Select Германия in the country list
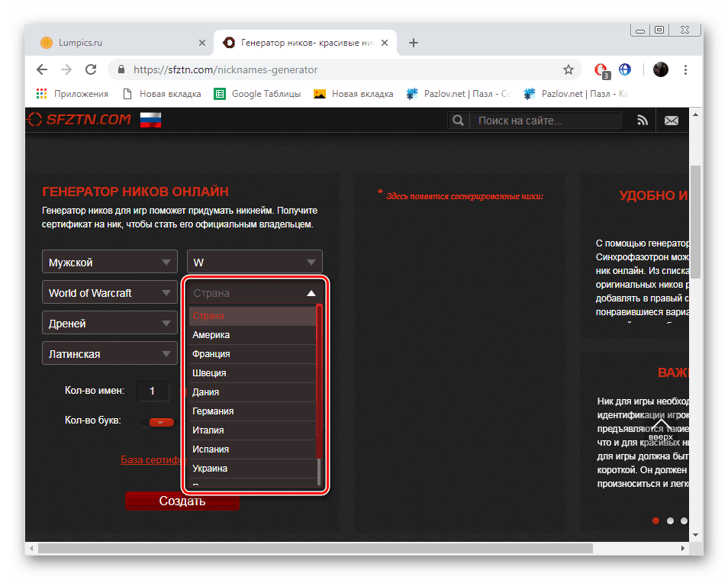The image size is (728, 580). [x=252, y=411]
